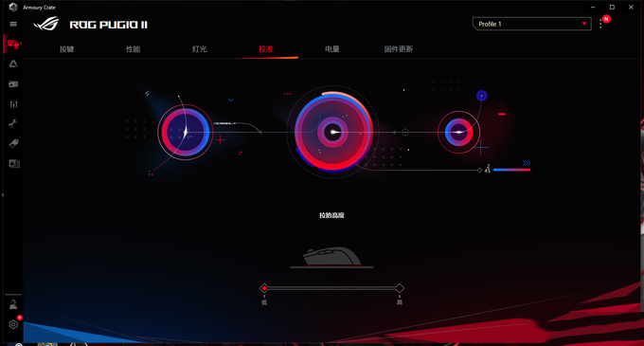This screenshot has width=644, height=346.
Task: Select the red 低 slider handle
Action: 264,288
